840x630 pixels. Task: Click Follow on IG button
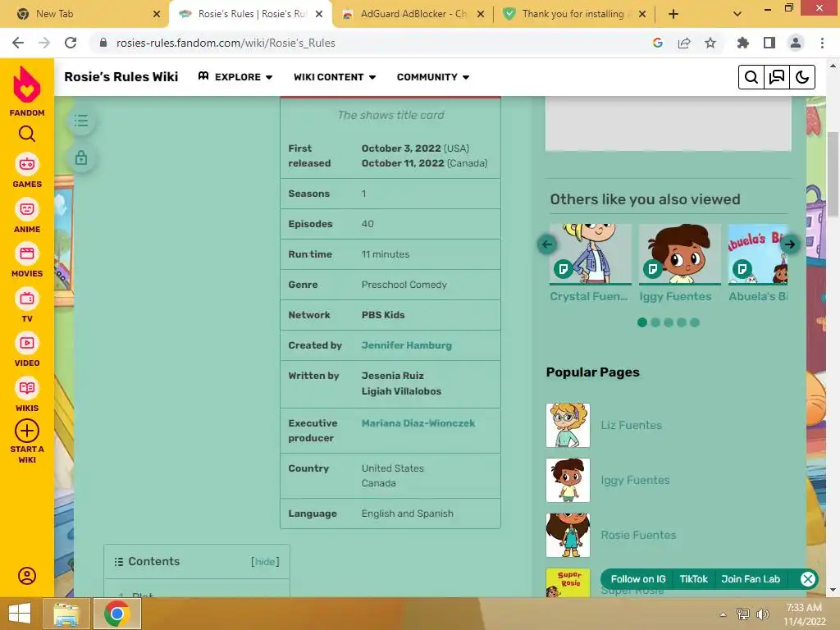[x=638, y=579]
